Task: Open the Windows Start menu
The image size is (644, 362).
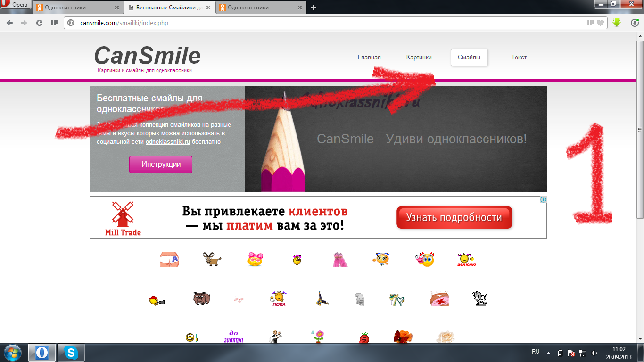Action: tap(12, 353)
